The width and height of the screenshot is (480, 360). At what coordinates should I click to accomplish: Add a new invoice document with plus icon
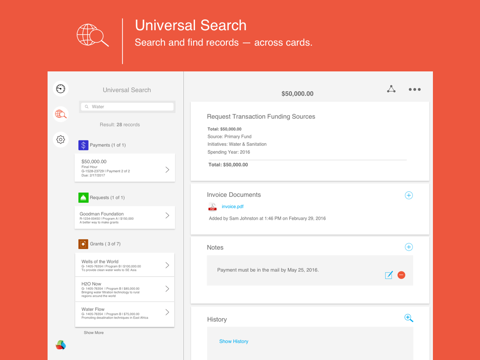[x=409, y=195]
